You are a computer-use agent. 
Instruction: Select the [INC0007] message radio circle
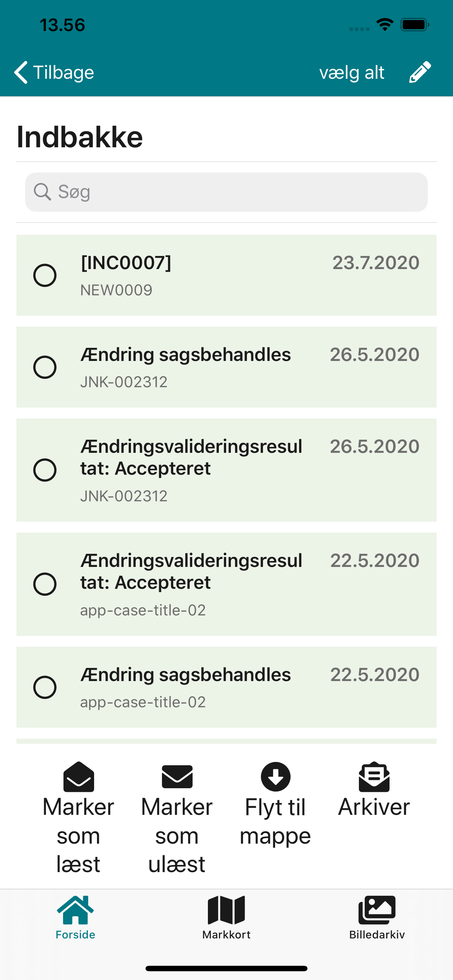[x=45, y=275]
